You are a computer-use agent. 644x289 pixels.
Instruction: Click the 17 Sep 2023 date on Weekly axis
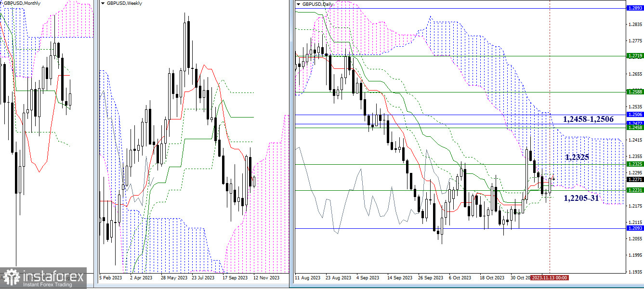tap(235, 278)
